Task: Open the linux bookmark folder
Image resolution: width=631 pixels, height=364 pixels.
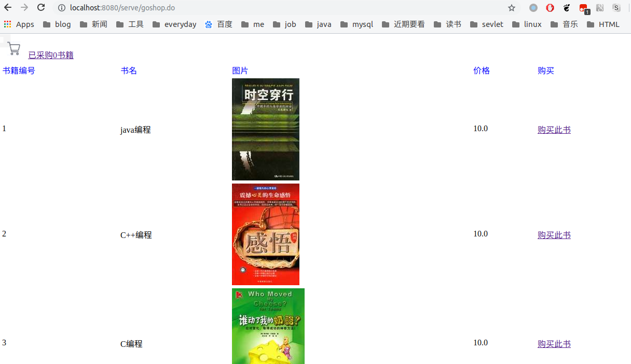Action: point(527,24)
